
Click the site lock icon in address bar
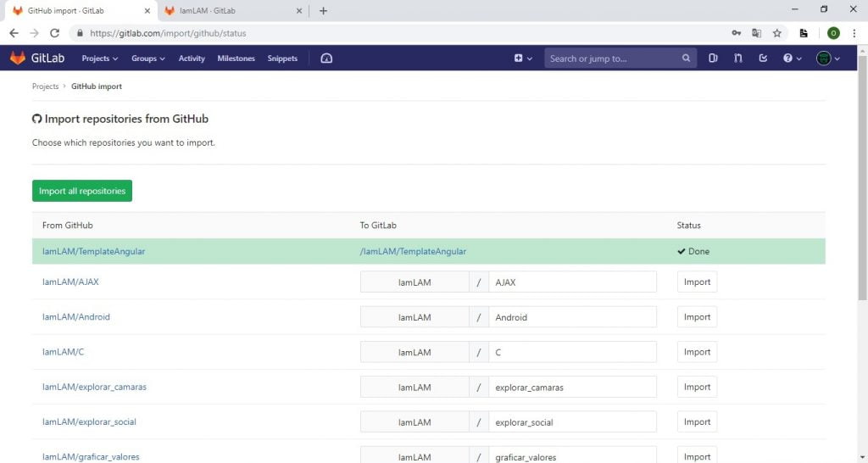pyautogui.click(x=81, y=33)
